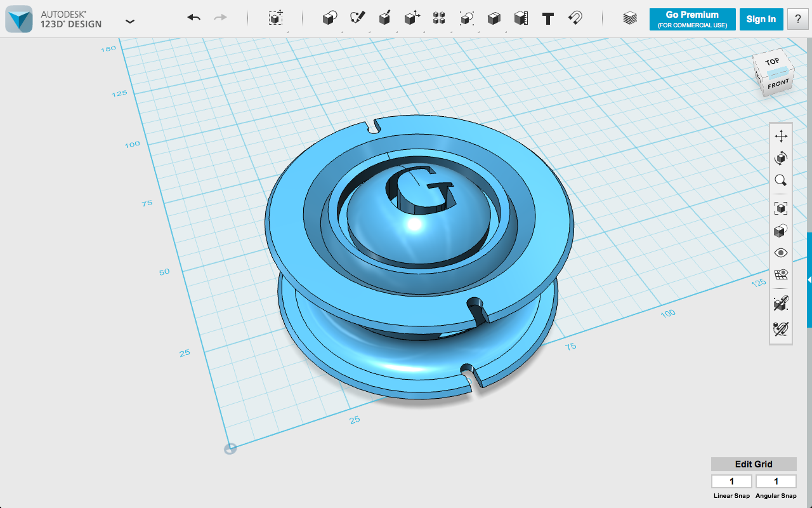This screenshot has width=812, height=508.
Task: Select the Sketch tool
Action: click(x=358, y=18)
